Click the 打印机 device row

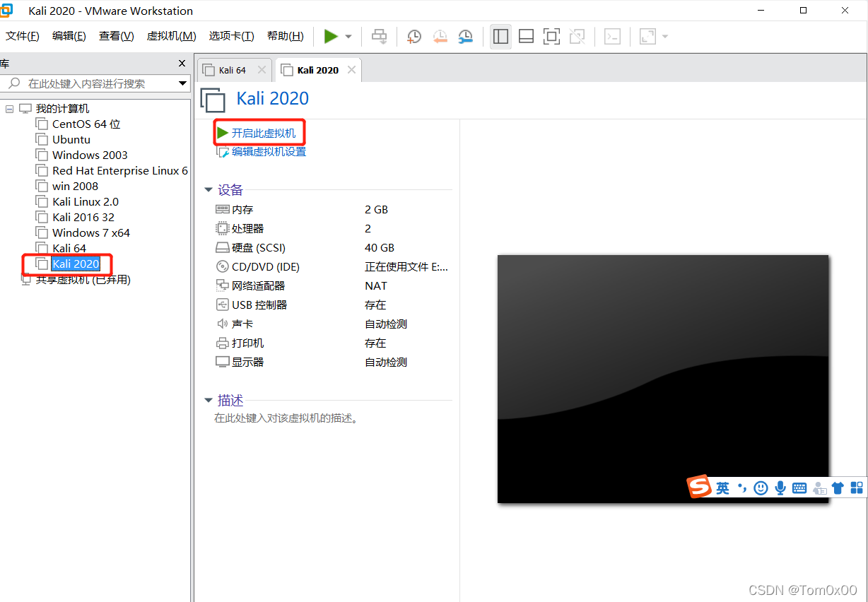tap(332, 343)
